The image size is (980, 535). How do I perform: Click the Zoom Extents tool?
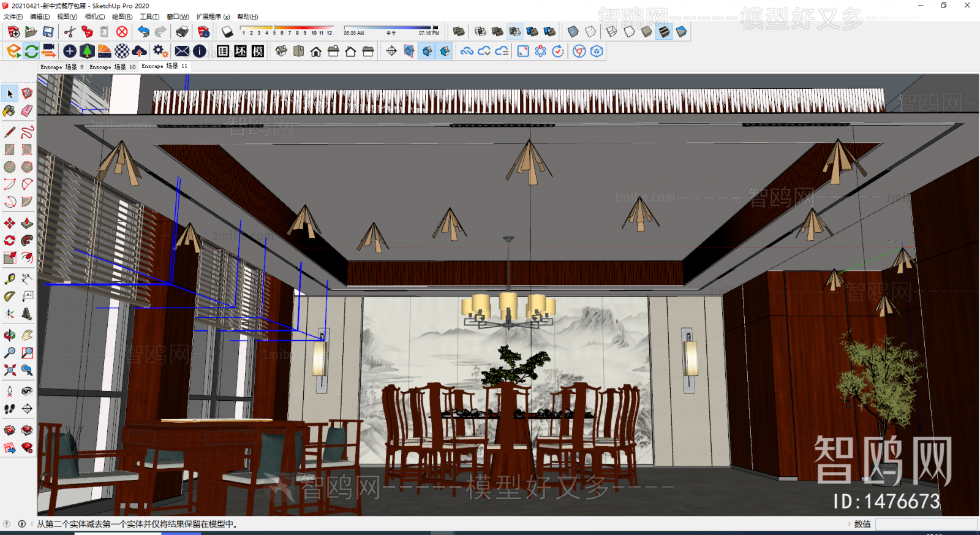click(x=10, y=370)
